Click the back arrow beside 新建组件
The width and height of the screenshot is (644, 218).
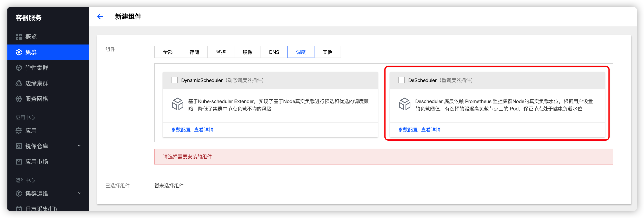100,17
